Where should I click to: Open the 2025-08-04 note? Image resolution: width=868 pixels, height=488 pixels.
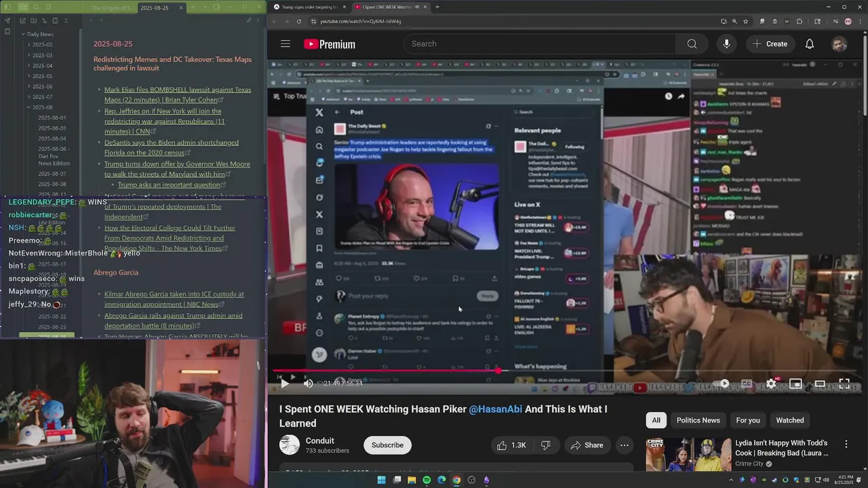click(52, 138)
